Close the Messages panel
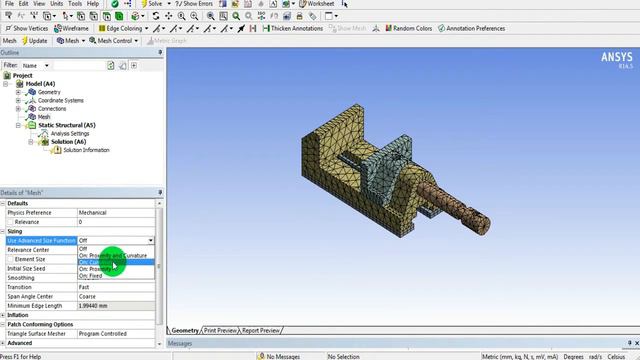 [x=637, y=343]
